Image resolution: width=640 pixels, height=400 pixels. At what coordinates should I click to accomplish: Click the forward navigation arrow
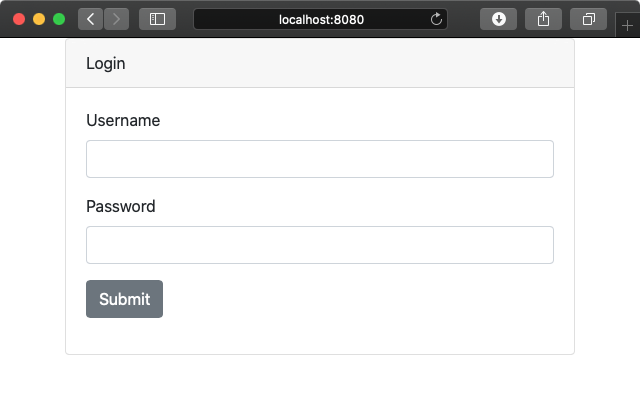(x=117, y=19)
